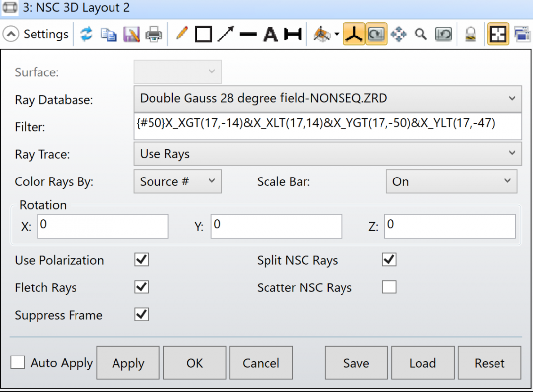Viewport: 533px width, 392px height.
Task: Select the line draw tool
Action: pyautogui.click(x=248, y=34)
